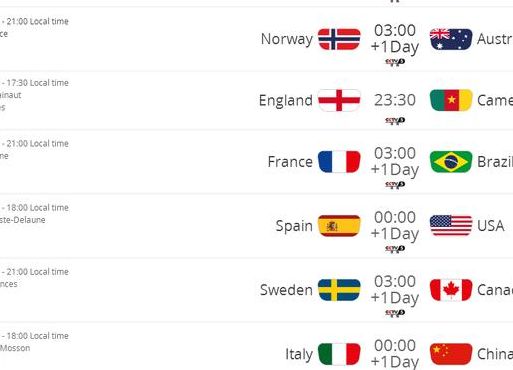Click the Brazil flag icon

coord(451,162)
